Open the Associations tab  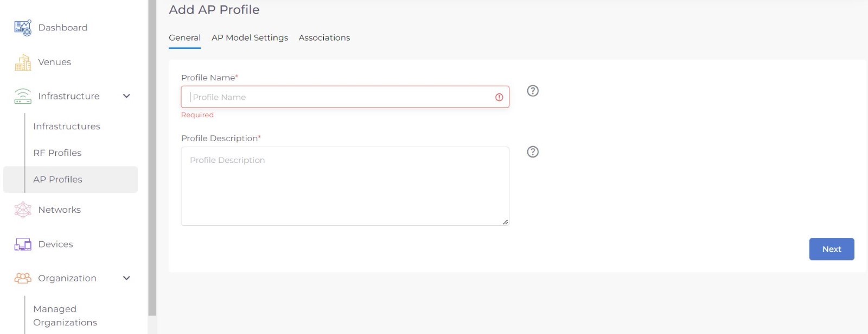(324, 37)
